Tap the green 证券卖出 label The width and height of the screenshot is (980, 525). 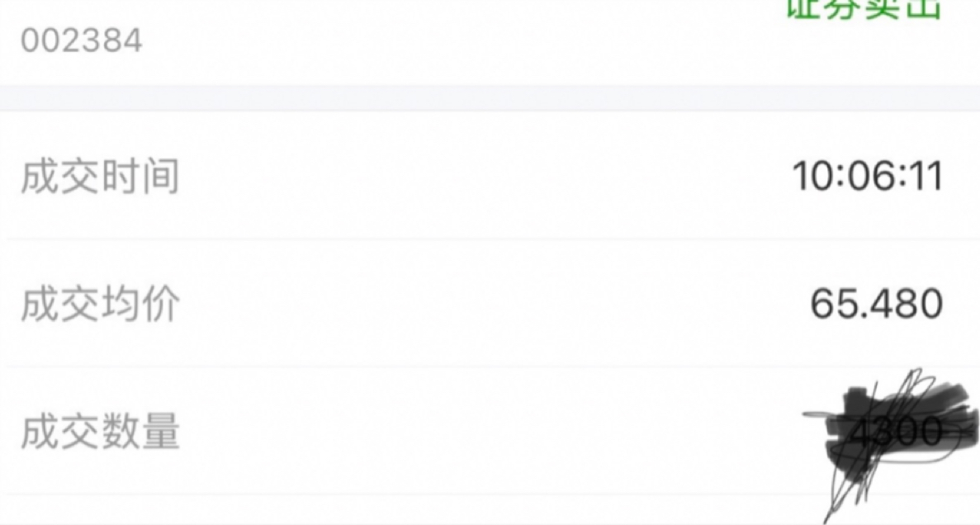coord(863,9)
